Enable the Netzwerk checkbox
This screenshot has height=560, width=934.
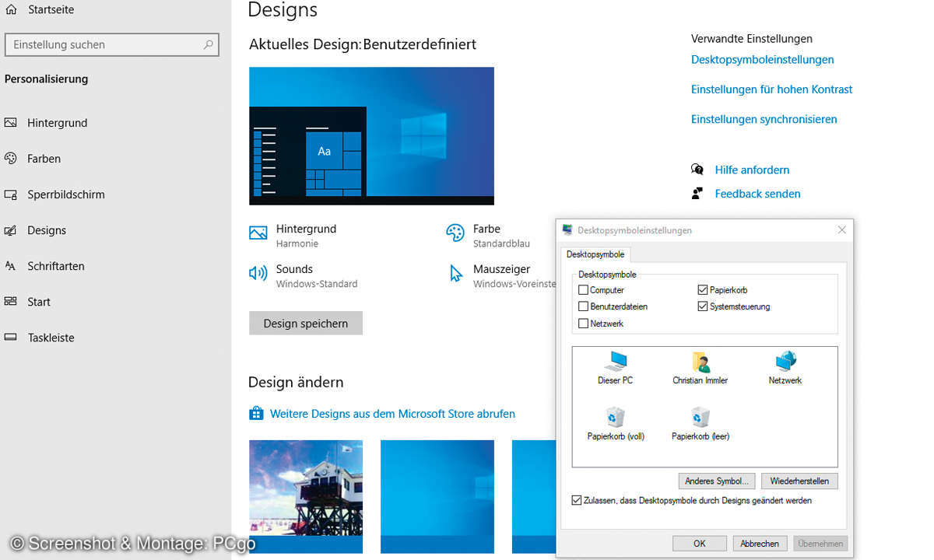(584, 324)
